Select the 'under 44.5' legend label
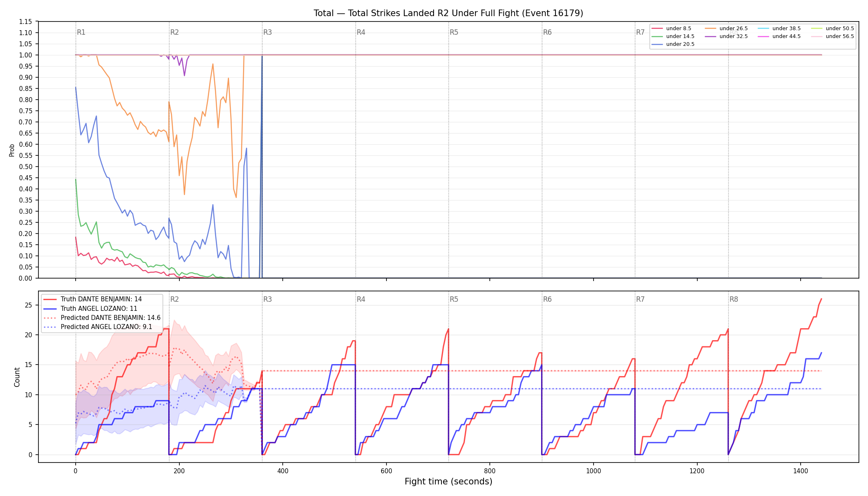The height and width of the screenshot is (496, 868). click(x=786, y=36)
